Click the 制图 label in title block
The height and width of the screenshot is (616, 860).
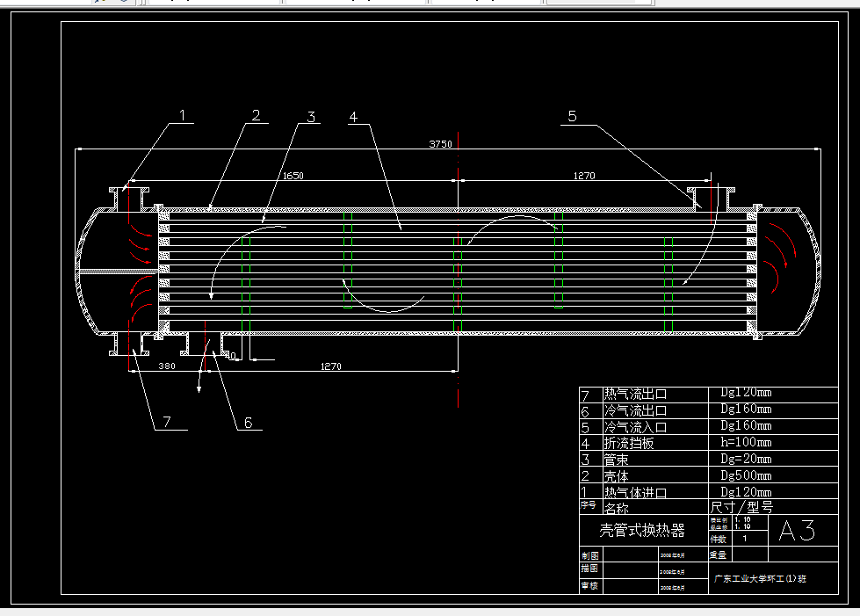589,555
